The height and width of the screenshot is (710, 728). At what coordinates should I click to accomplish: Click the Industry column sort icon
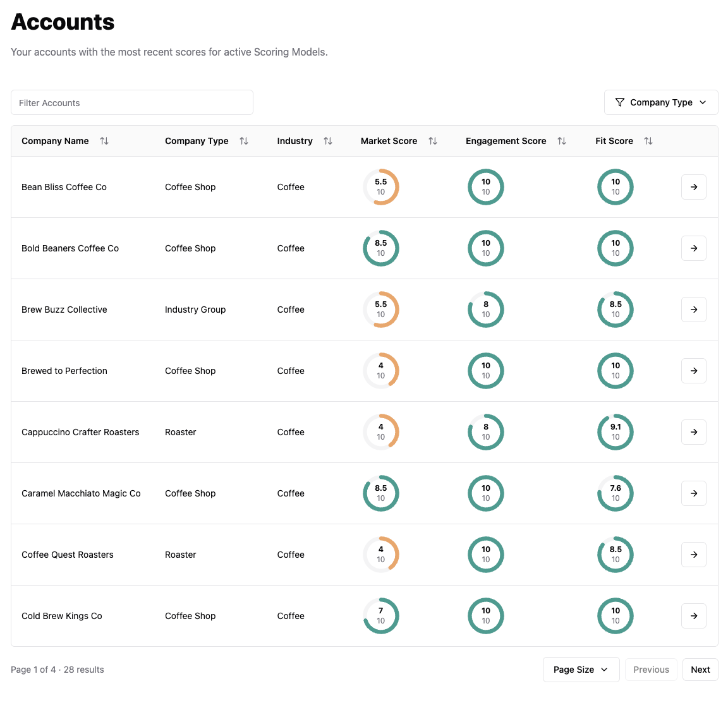pos(328,141)
